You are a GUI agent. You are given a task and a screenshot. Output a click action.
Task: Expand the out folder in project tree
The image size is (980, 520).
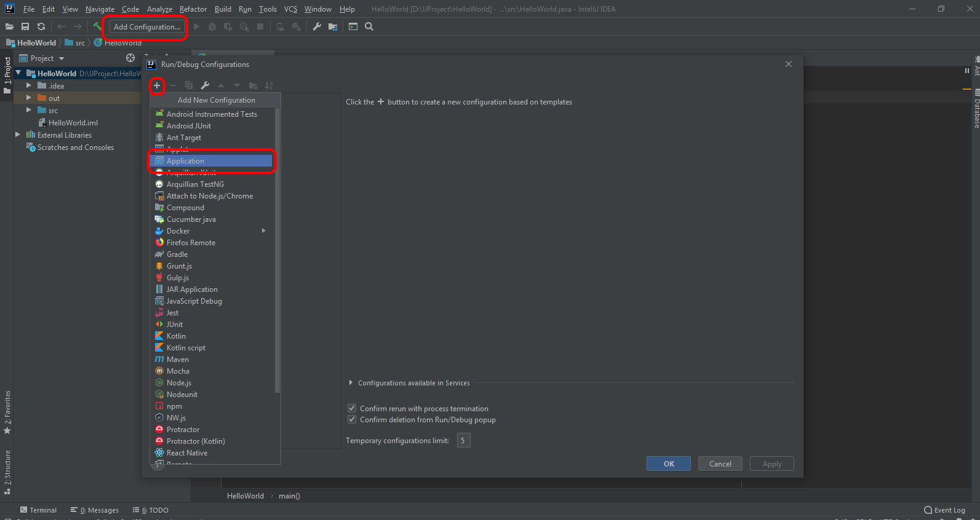[28, 98]
